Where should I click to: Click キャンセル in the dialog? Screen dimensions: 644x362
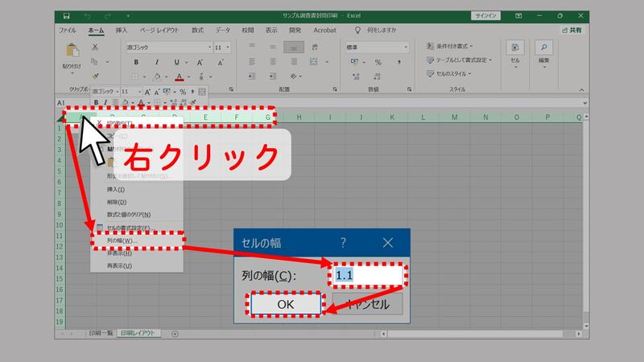pyautogui.click(x=368, y=304)
